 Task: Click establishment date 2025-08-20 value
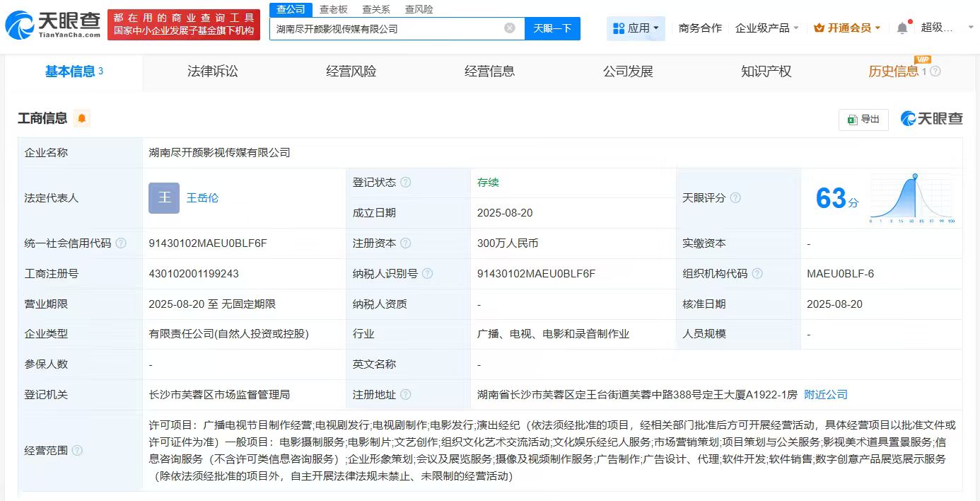[x=505, y=213]
